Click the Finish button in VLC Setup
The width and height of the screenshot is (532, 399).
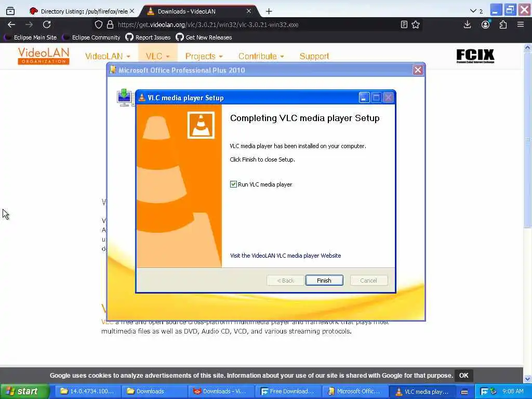pyautogui.click(x=324, y=281)
